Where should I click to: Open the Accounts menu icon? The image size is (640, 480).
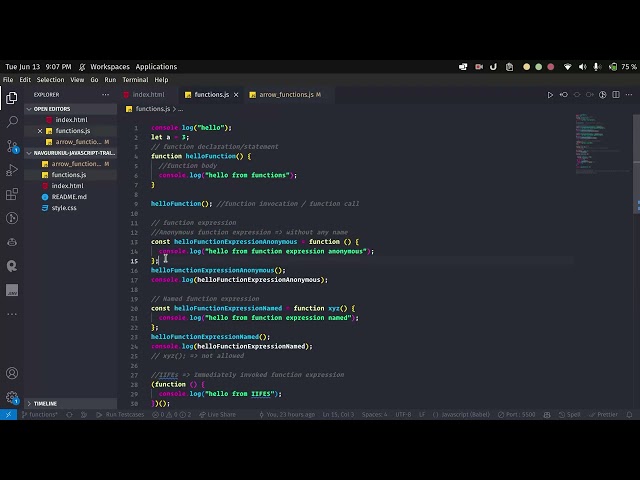12,373
